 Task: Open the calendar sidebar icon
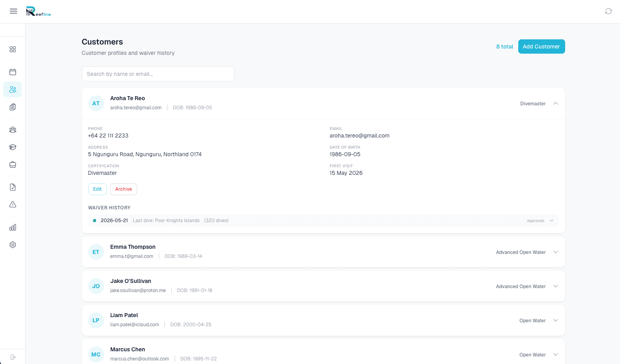point(13,72)
